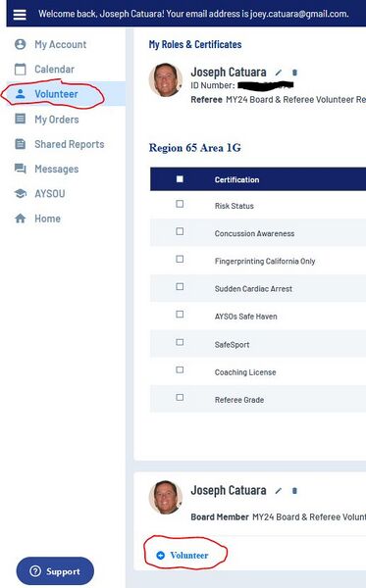Open Calendar in the sidebar

[x=54, y=70]
